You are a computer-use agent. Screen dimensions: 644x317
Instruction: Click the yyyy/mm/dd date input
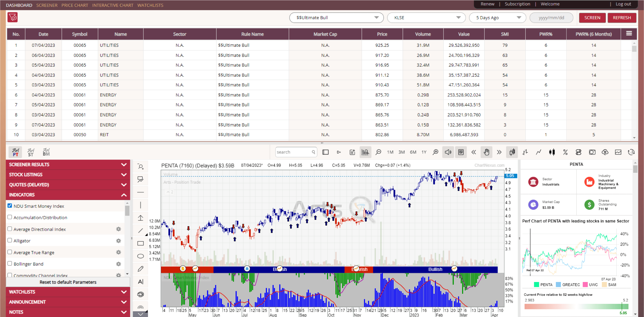tap(551, 18)
